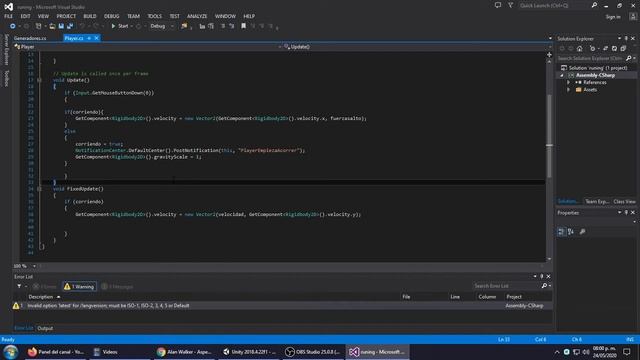
Task: Click Properties Categorized icon
Action: pyautogui.click(x=562, y=232)
